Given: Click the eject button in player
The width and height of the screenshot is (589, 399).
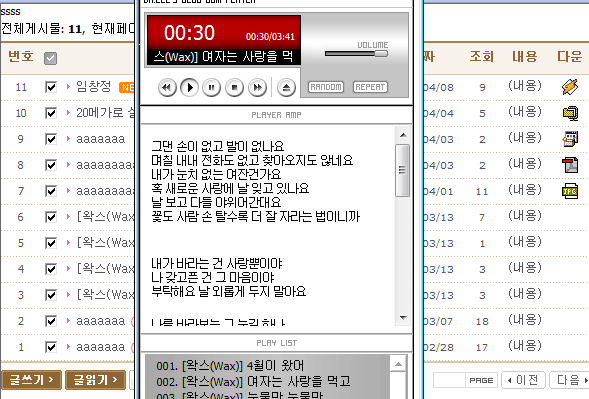Looking at the screenshot, I should pos(286,88).
